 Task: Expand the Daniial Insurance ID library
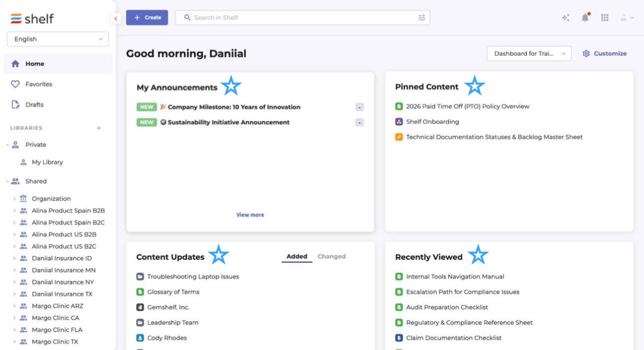point(15,259)
